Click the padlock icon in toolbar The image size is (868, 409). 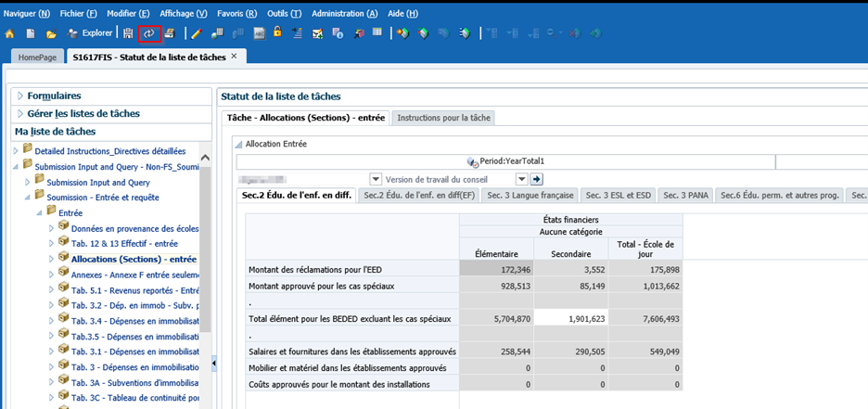tap(276, 33)
